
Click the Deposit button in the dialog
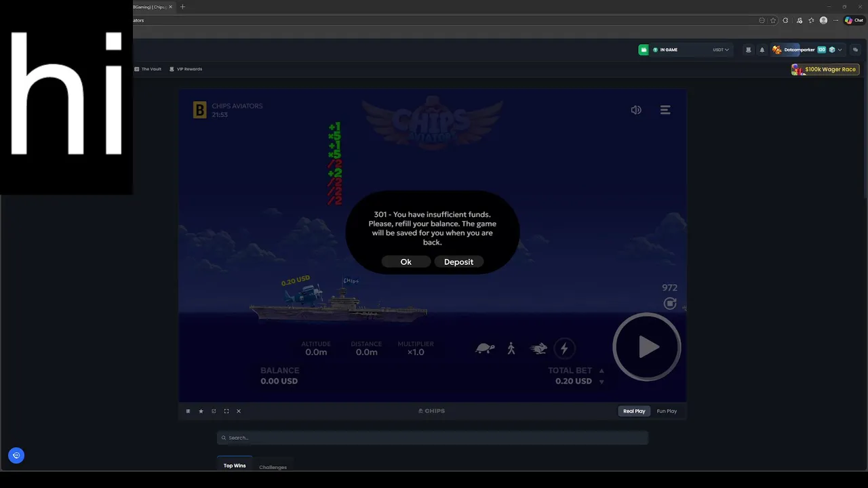tap(458, 262)
